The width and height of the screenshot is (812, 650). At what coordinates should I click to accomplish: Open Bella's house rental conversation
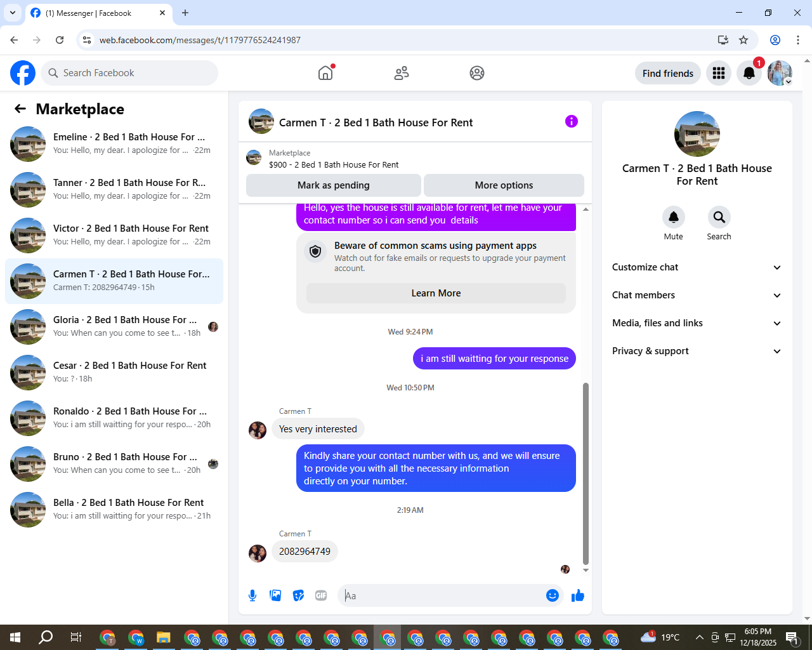114,510
